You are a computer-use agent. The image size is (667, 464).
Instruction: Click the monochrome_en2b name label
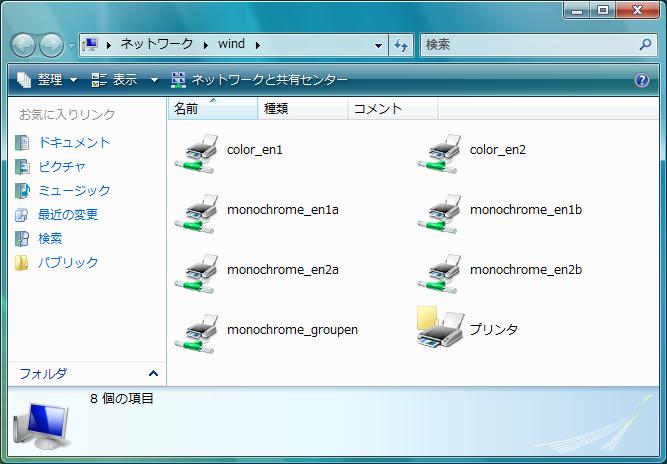point(526,270)
